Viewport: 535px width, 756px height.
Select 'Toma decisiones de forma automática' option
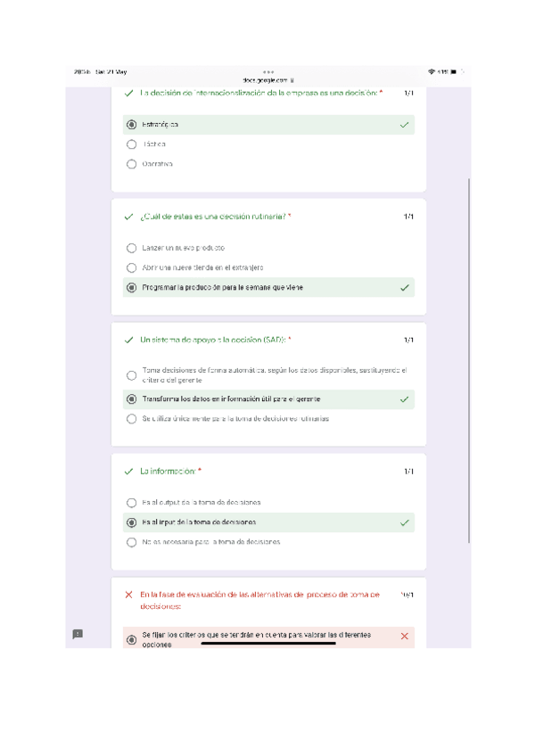point(132,375)
